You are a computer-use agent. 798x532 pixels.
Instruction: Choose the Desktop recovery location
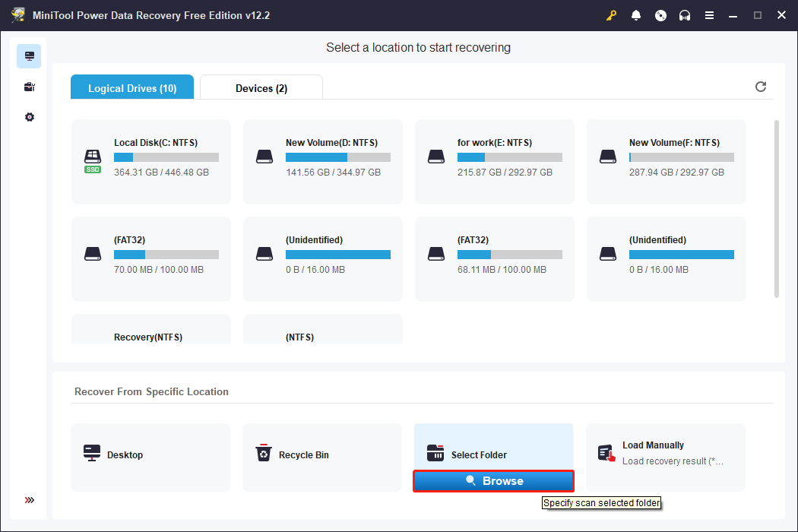point(150,458)
